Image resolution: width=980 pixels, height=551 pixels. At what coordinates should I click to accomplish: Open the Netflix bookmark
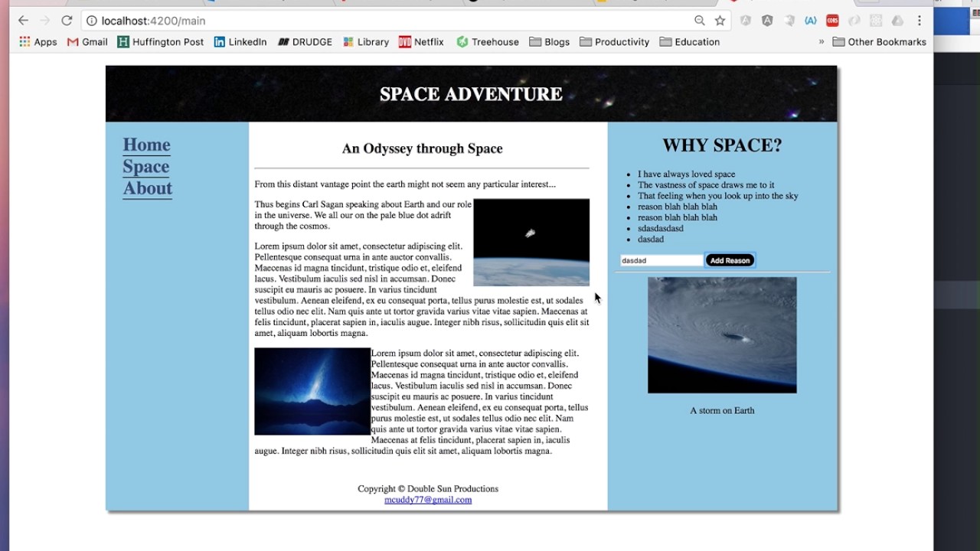tap(421, 42)
